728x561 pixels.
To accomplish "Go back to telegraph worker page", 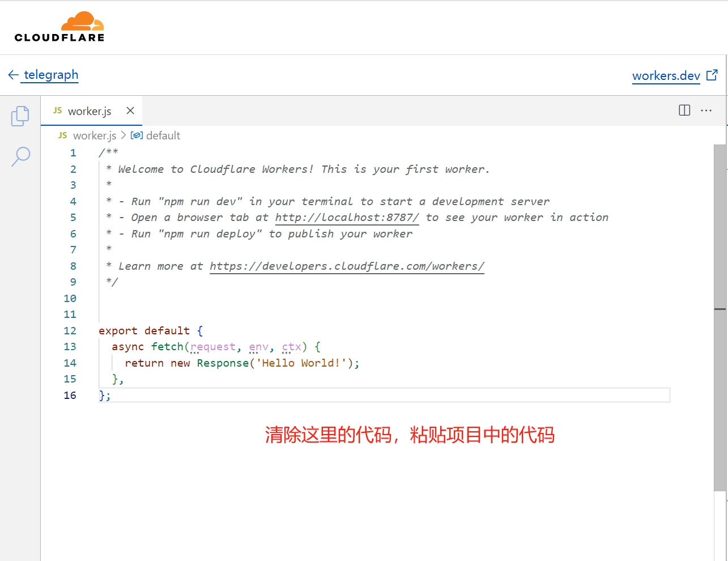I will click(x=51, y=75).
